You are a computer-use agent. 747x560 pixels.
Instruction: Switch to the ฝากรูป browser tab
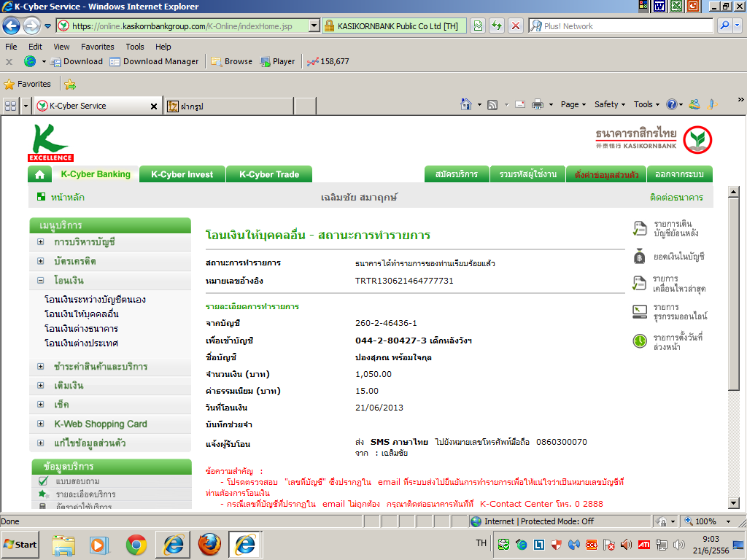tap(229, 106)
